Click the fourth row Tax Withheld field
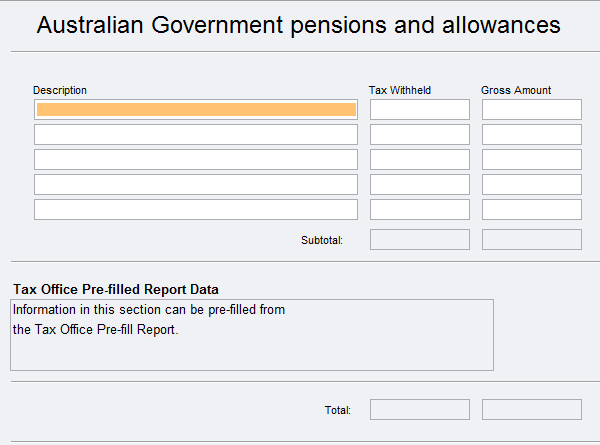 420,185
